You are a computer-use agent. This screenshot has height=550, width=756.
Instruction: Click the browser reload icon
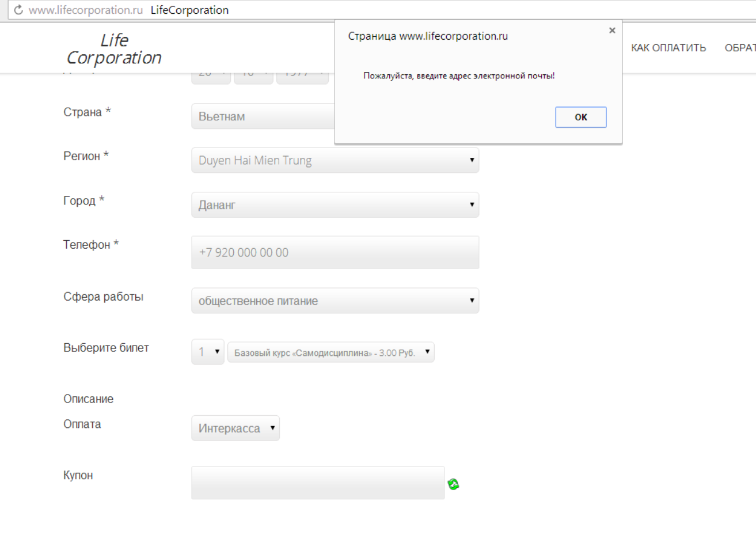(x=18, y=10)
